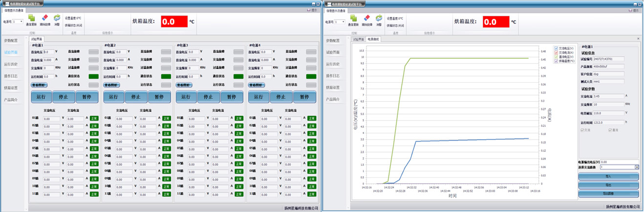This screenshot has width=644, height=212.
Task: Close the curve panel with X icon
Action: tap(638, 39)
